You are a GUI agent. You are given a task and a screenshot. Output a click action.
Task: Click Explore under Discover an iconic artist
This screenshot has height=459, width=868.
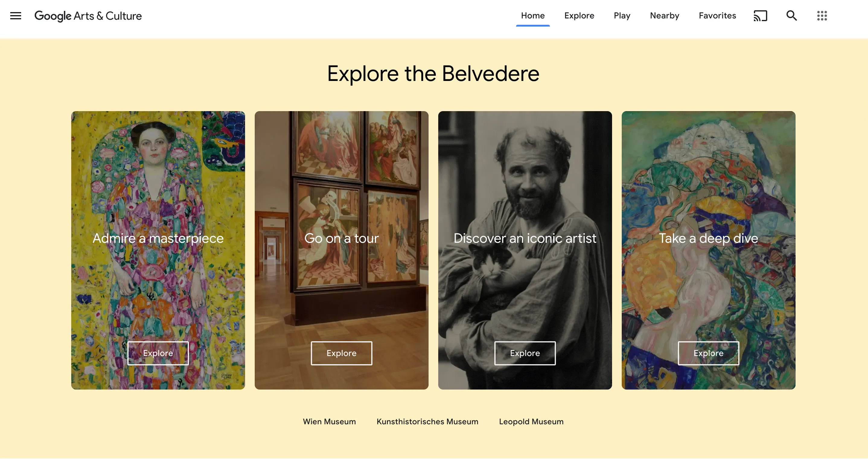pyautogui.click(x=525, y=353)
